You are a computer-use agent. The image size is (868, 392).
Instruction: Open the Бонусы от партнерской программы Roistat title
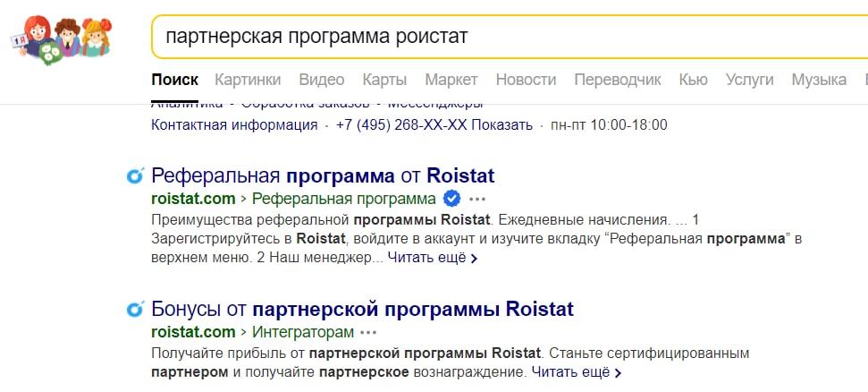363,309
